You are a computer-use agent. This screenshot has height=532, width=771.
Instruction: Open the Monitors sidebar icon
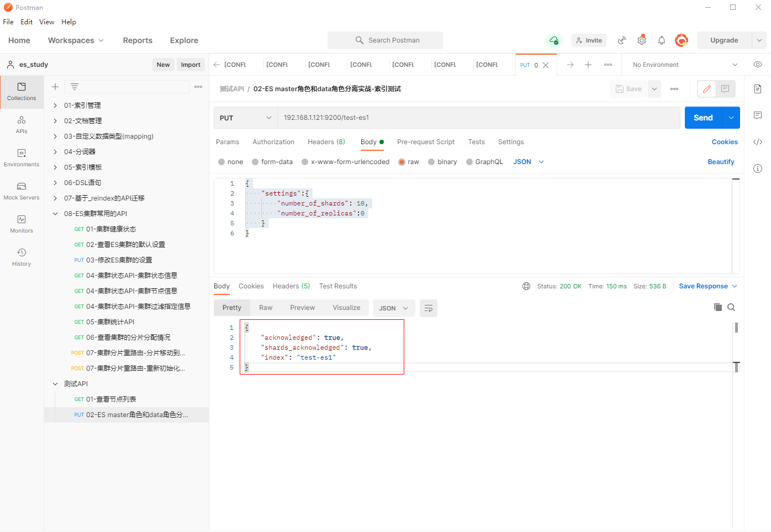click(22, 224)
